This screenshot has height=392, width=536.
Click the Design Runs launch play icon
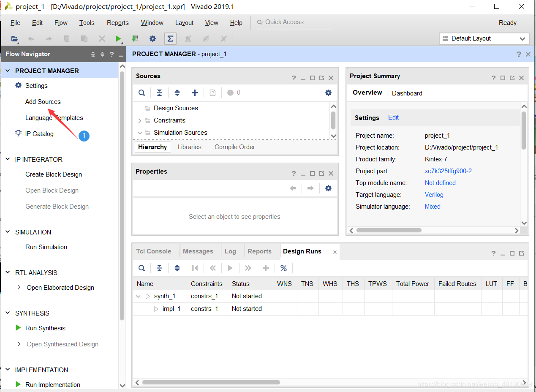tap(230, 268)
